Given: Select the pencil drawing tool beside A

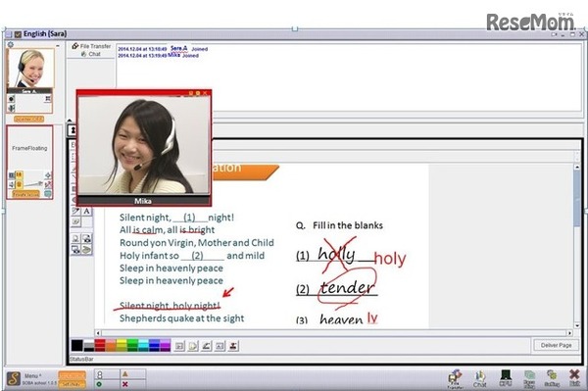Looking at the screenshot, I should point(76,211).
